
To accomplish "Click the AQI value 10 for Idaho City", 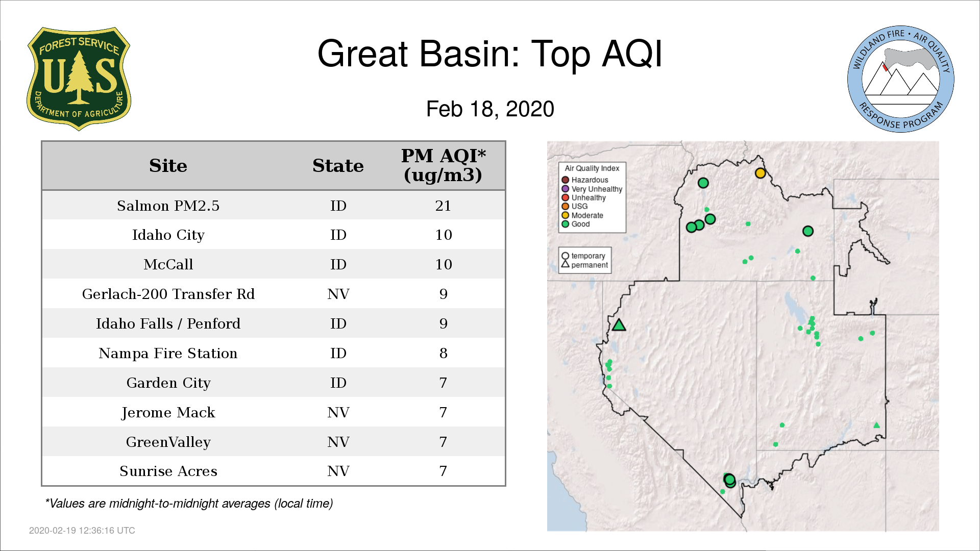I will [443, 235].
